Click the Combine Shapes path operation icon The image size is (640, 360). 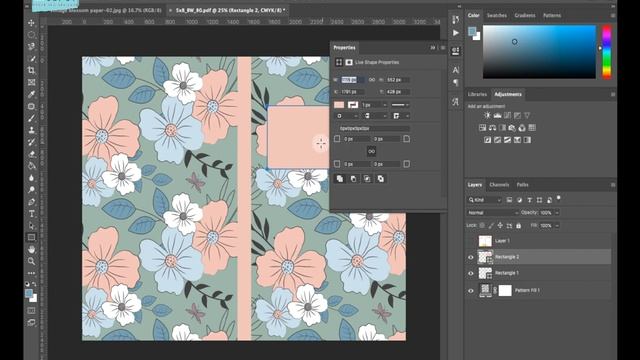click(x=340, y=179)
